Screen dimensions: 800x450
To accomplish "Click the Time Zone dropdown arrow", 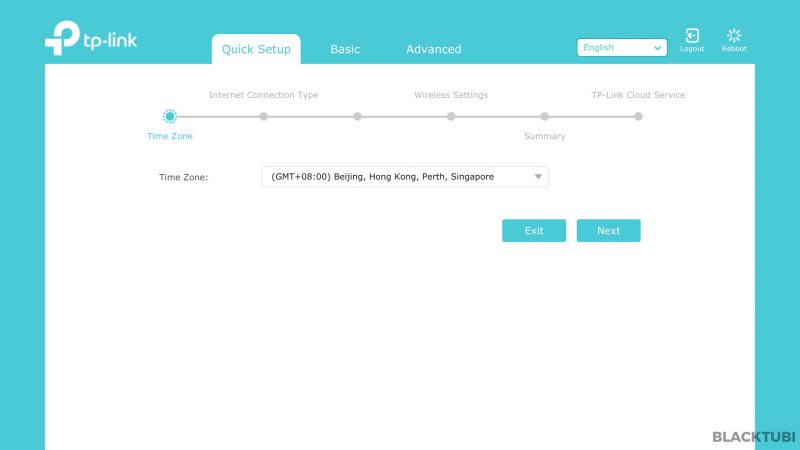I will coord(538,177).
